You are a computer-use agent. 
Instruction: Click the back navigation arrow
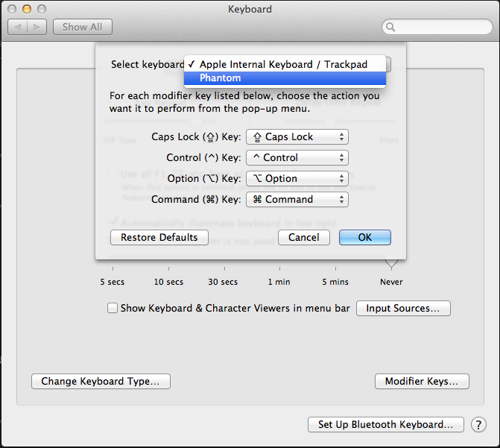(18, 27)
